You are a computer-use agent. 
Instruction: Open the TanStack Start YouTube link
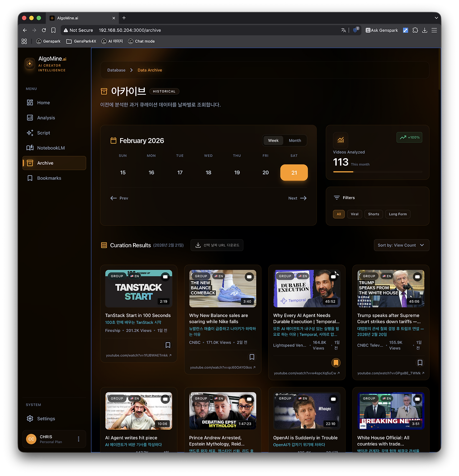click(x=138, y=355)
